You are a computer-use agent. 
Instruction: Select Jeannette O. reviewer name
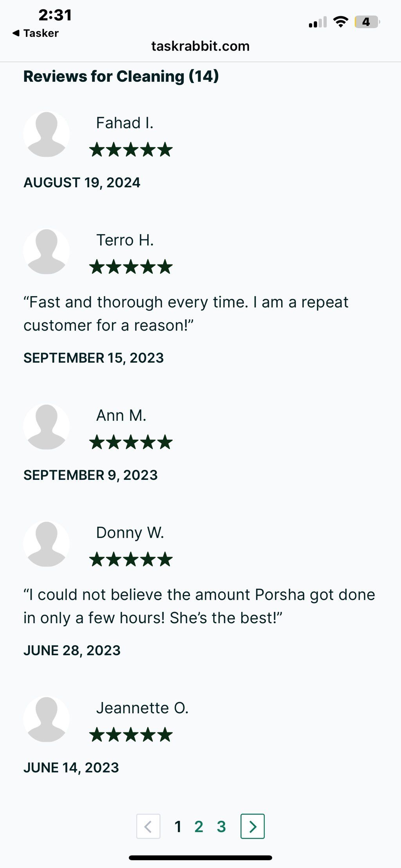point(143,708)
